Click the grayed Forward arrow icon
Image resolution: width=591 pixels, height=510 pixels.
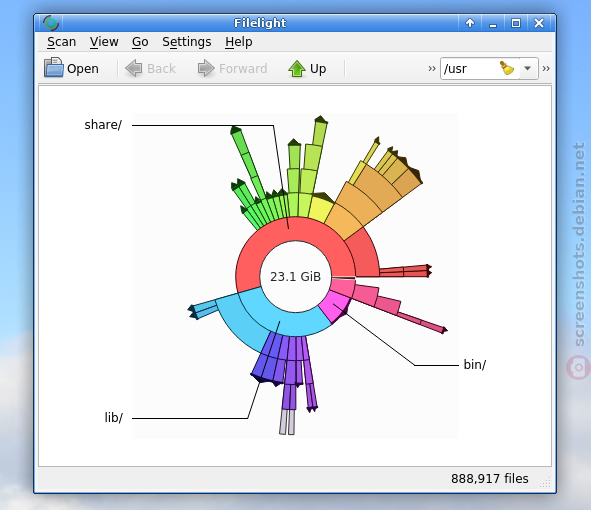coord(206,69)
